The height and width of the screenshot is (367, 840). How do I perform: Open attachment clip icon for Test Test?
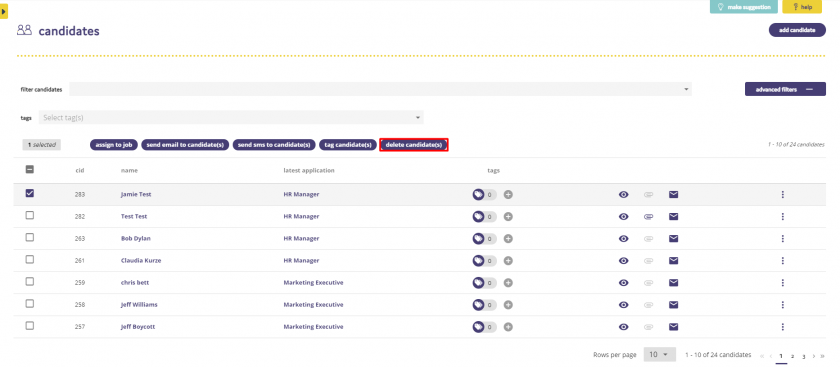click(x=648, y=216)
